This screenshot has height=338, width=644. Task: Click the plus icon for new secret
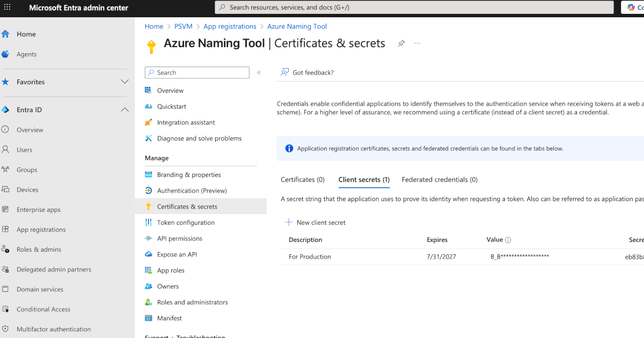pos(289,222)
